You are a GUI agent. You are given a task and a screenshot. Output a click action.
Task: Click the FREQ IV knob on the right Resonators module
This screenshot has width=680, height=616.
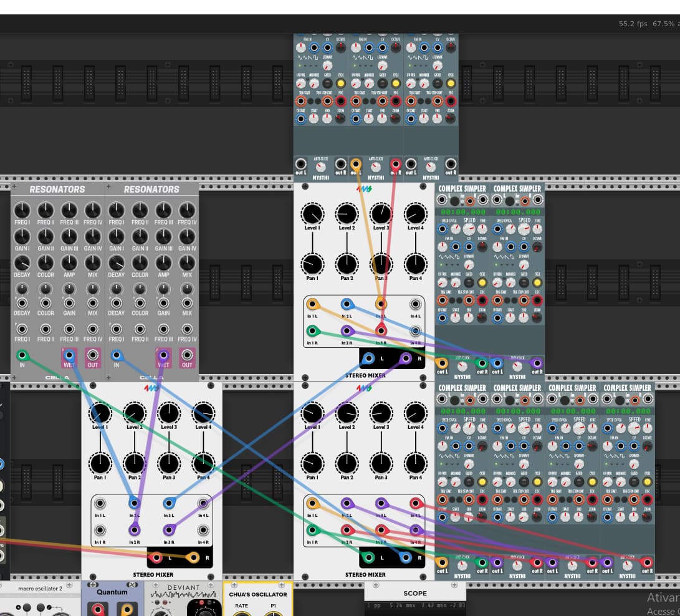coord(187,210)
